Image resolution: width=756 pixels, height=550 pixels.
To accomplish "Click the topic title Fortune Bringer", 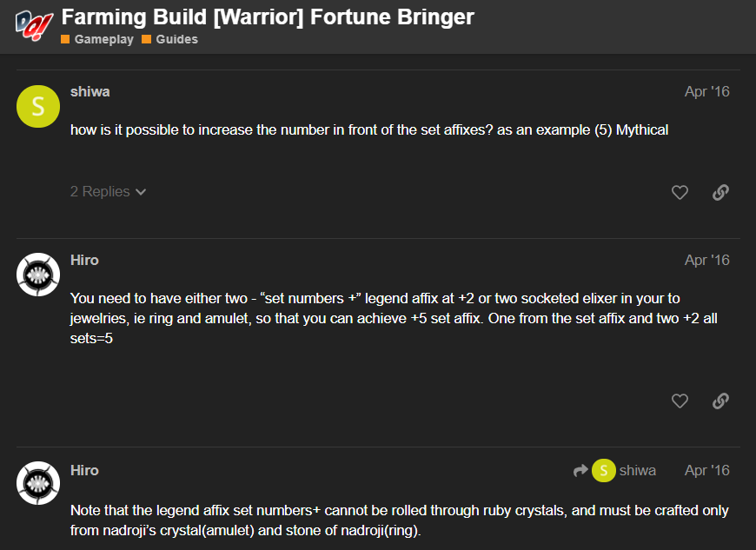I will tap(268, 17).
